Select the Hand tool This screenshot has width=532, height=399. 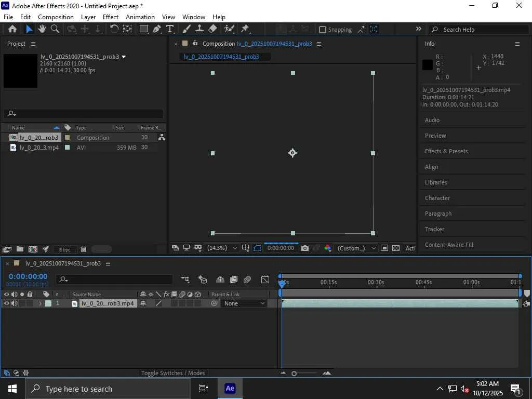click(42, 29)
